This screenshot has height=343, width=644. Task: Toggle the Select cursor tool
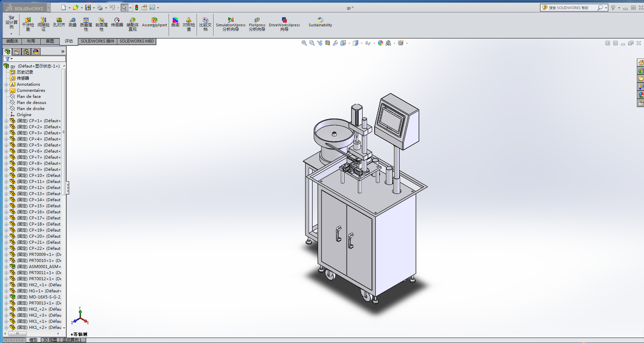(124, 7)
